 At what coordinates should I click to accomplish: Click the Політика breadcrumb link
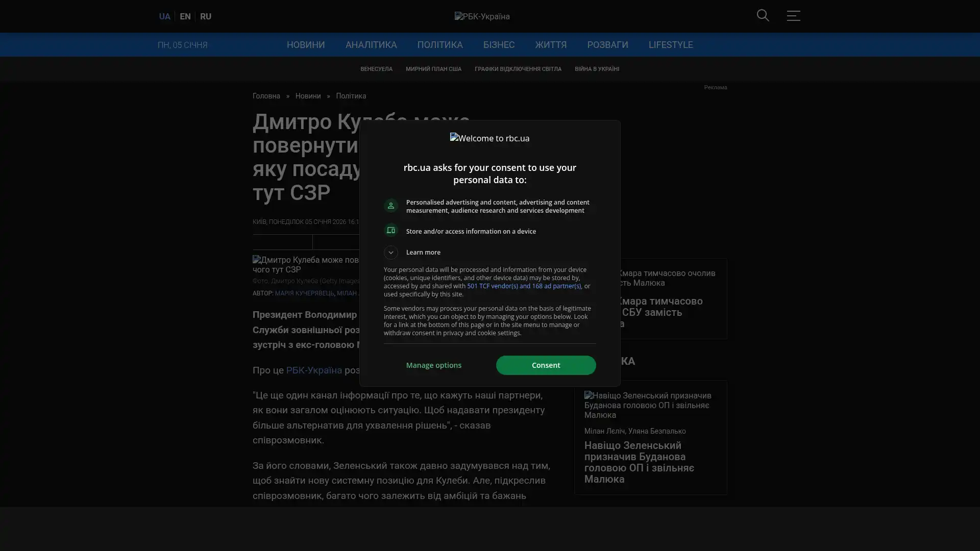click(x=351, y=96)
